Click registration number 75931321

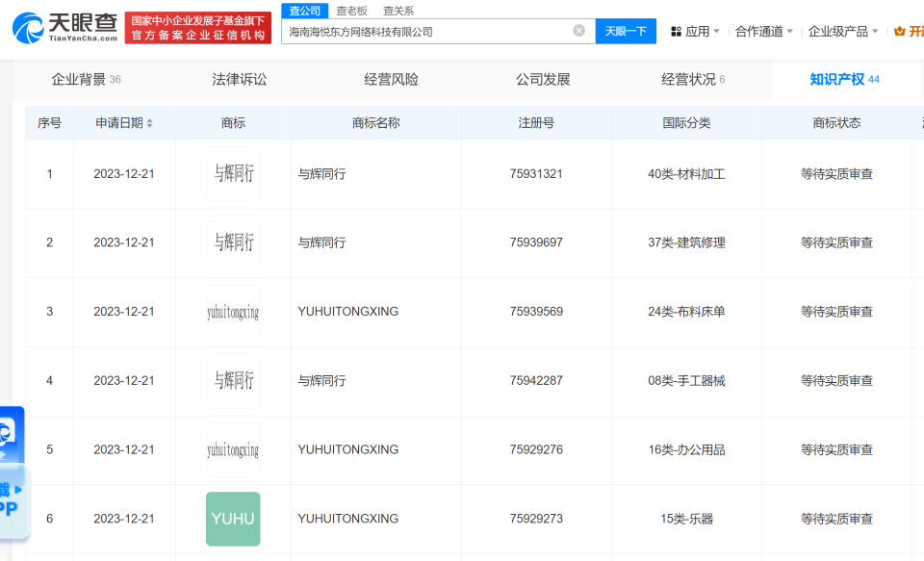click(x=536, y=174)
